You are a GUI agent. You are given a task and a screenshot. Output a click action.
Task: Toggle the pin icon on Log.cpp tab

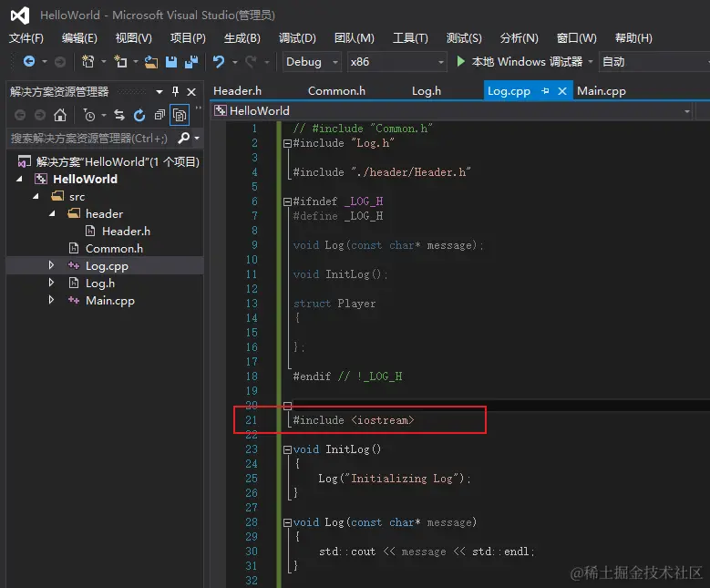[x=545, y=91]
